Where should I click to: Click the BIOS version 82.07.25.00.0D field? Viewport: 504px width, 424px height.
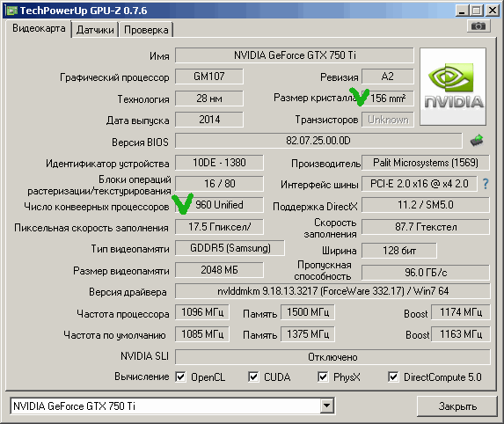pos(318,141)
